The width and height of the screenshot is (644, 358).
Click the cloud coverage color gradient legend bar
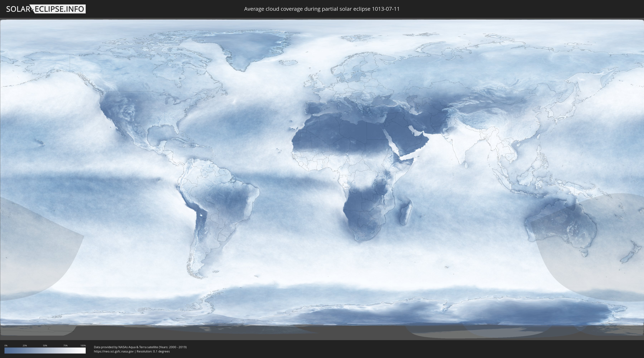coord(45,350)
